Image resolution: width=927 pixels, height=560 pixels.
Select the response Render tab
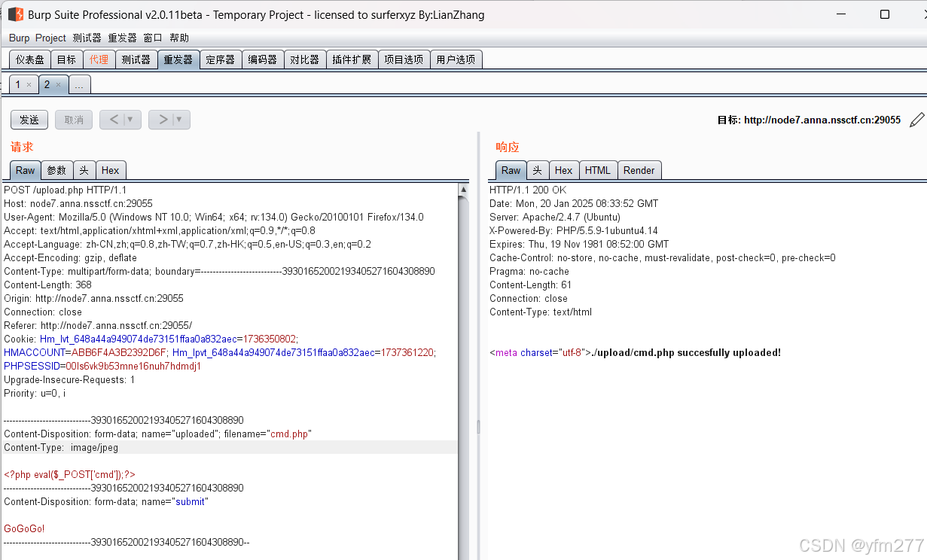[x=639, y=170]
